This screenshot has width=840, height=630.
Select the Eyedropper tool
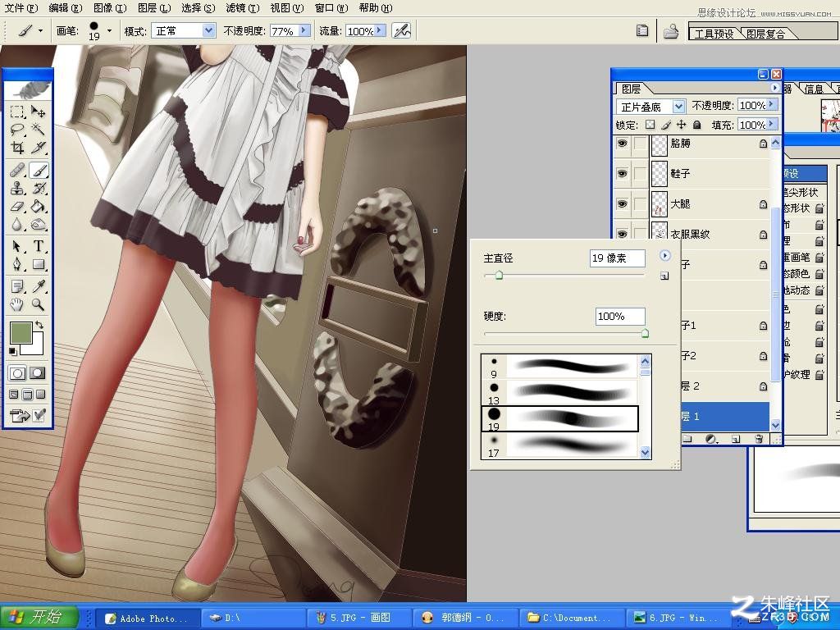[x=38, y=286]
